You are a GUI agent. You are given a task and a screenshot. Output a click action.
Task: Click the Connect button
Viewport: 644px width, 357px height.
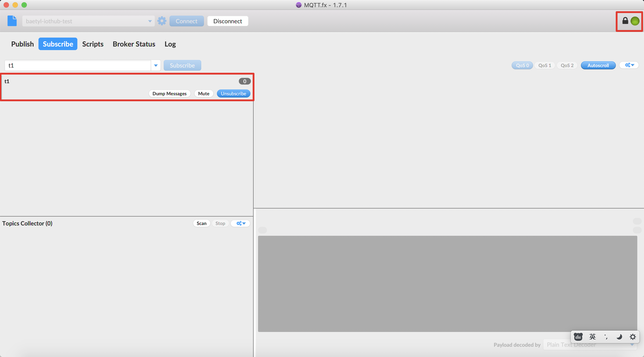[x=186, y=21]
